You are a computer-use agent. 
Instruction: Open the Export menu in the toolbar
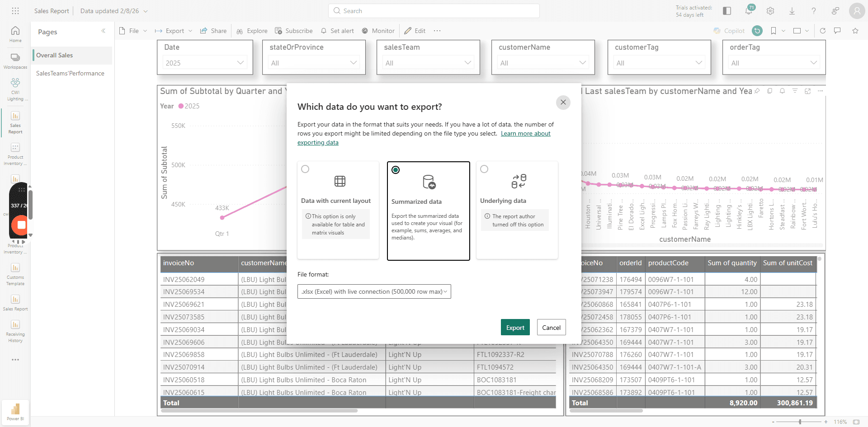tap(174, 31)
